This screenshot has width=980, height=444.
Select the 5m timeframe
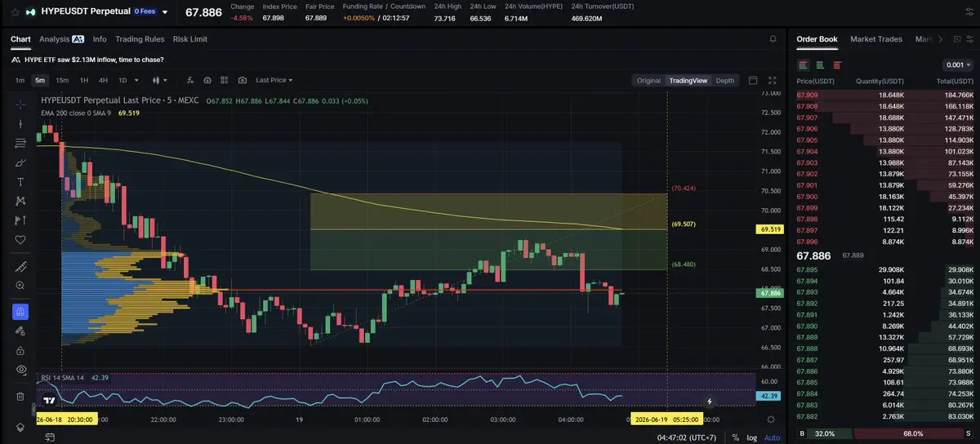click(39, 80)
